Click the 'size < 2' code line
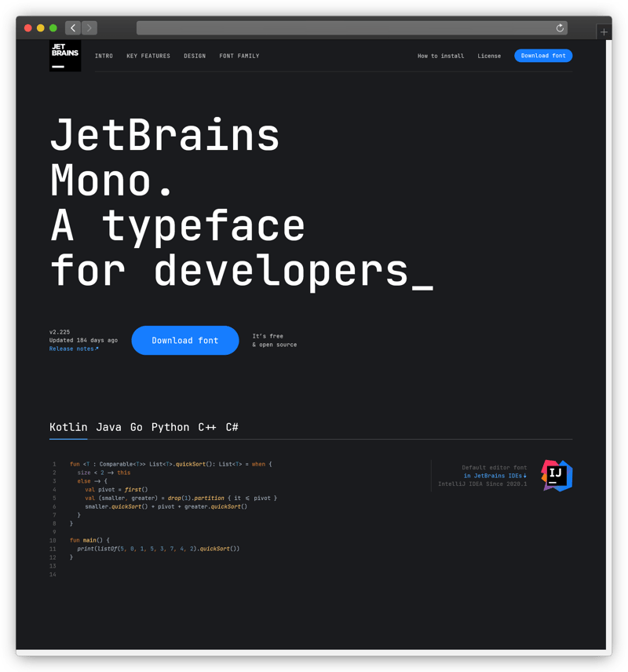This screenshot has width=628, height=672. click(x=104, y=473)
